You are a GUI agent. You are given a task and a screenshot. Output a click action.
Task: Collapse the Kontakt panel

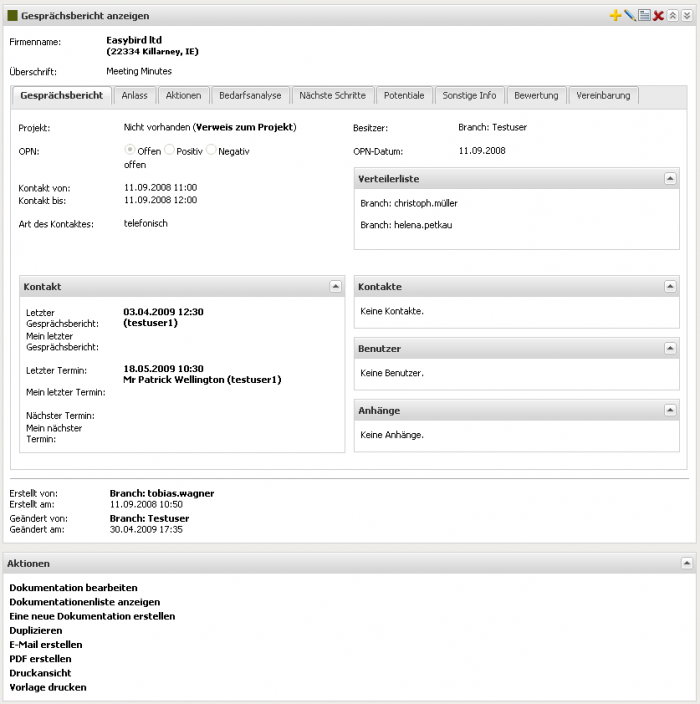pyautogui.click(x=335, y=286)
